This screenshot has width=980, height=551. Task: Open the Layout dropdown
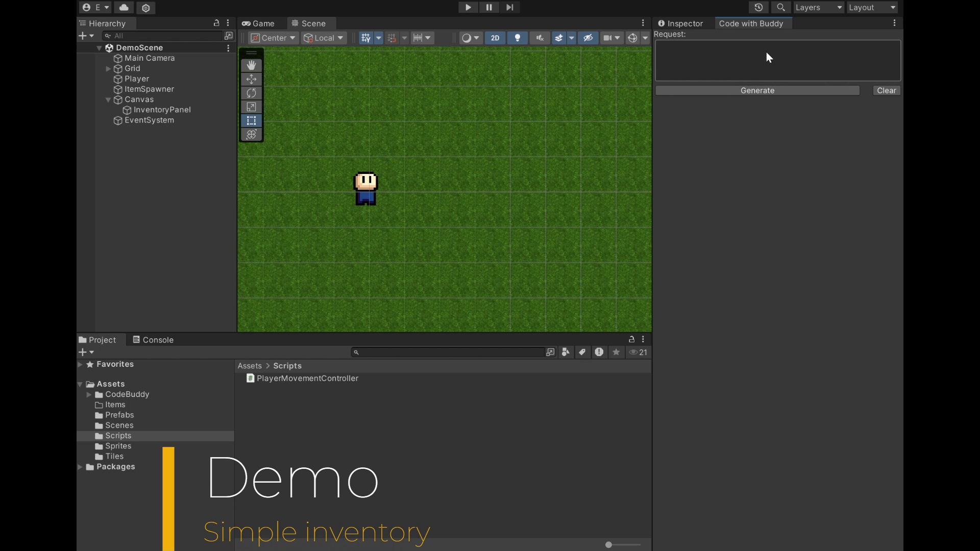coord(872,8)
